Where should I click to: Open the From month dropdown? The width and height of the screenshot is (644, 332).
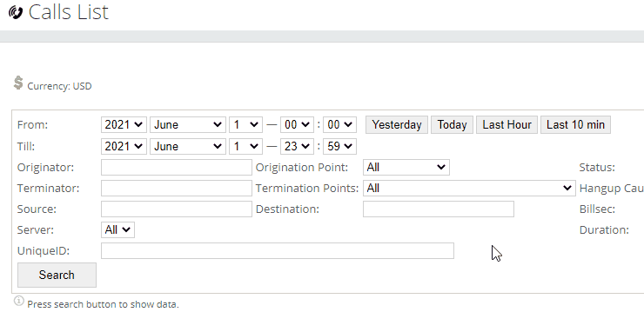coord(188,125)
